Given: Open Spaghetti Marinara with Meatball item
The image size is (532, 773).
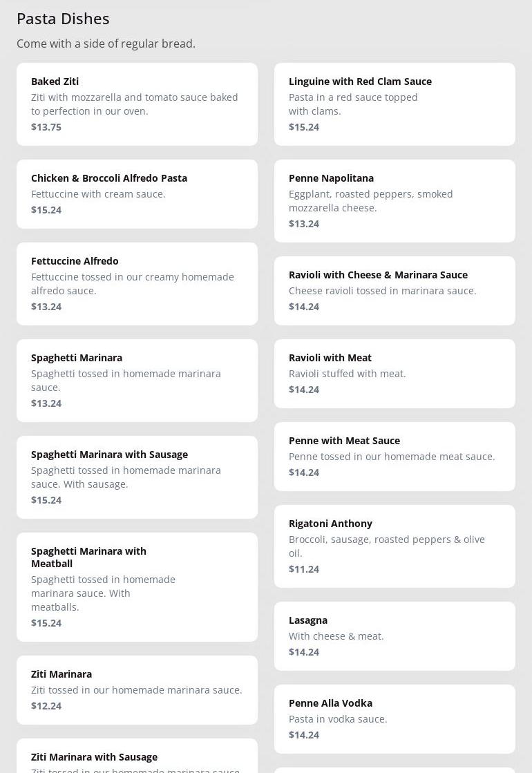Looking at the screenshot, I should pyautogui.click(x=137, y=586).
